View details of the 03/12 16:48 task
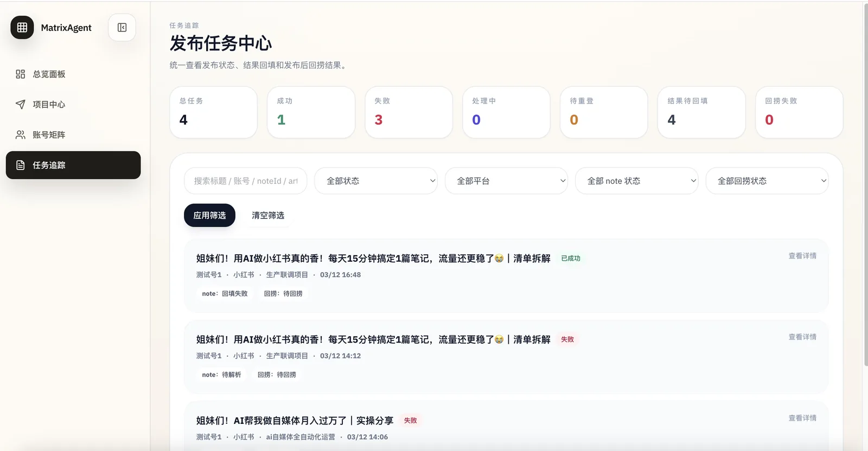This screenshot has height=451, width=868. [802, 256]
